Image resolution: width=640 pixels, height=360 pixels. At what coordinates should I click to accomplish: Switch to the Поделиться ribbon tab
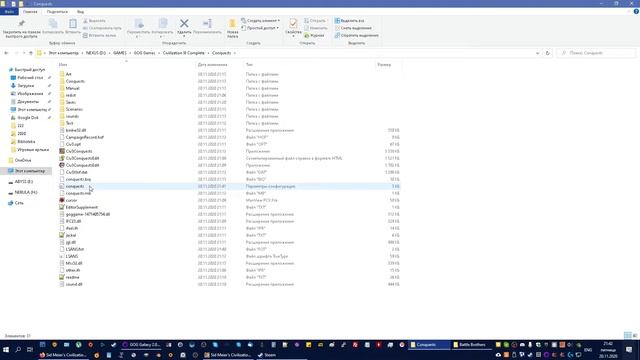point(57,12)
